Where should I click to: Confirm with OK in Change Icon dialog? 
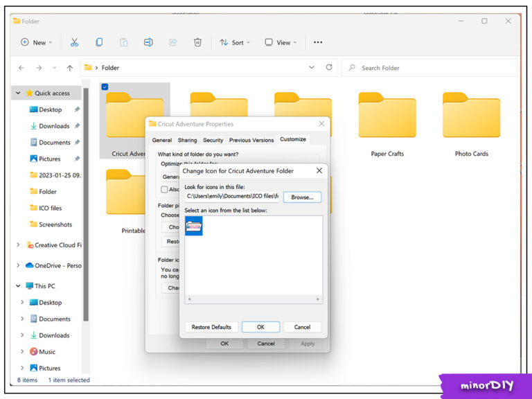pos(260,327)
